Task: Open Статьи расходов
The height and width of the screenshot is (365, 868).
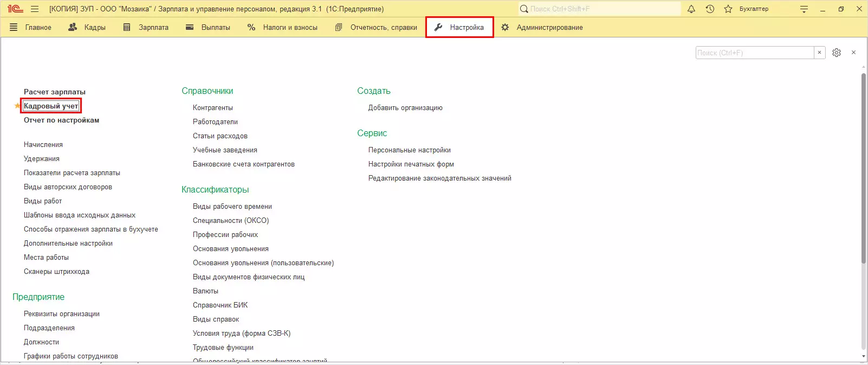Action: tap(220, 136)
